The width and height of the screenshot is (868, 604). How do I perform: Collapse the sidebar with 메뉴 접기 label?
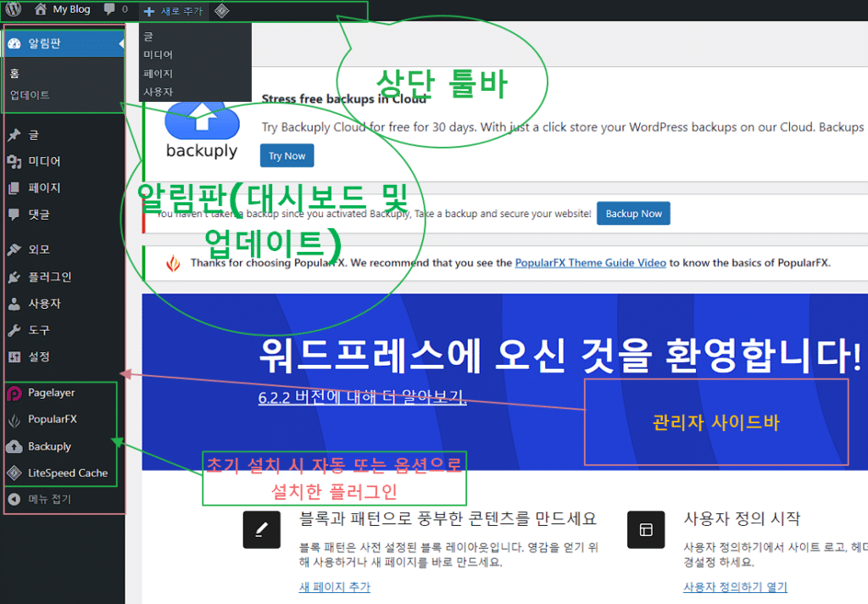pos(50,500)
